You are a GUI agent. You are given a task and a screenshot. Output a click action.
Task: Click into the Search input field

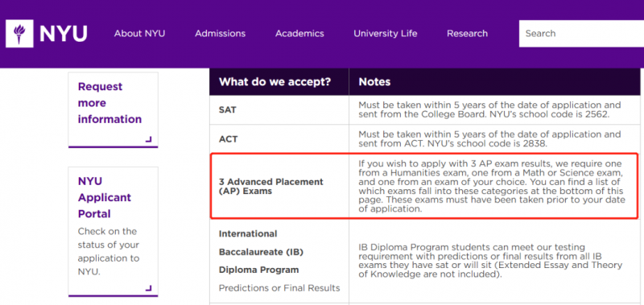pyautogui.click(x=581, y=34)
